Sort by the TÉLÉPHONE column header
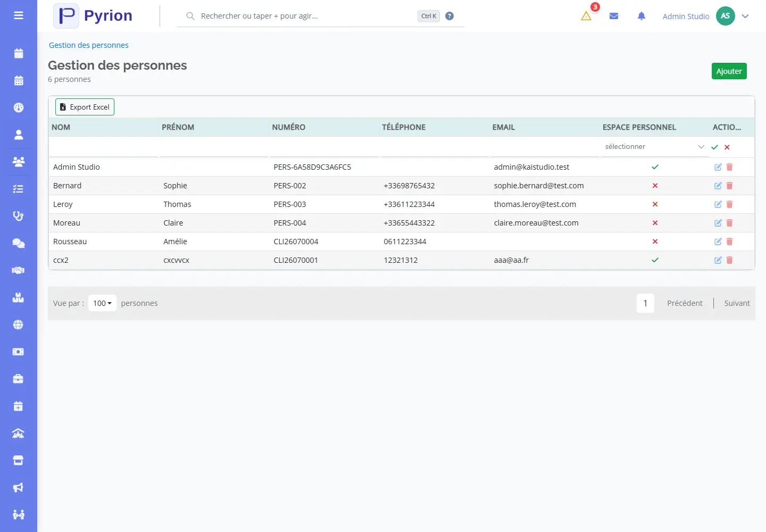The height and width of the screenshot is (532, 766). click(404, 127)
